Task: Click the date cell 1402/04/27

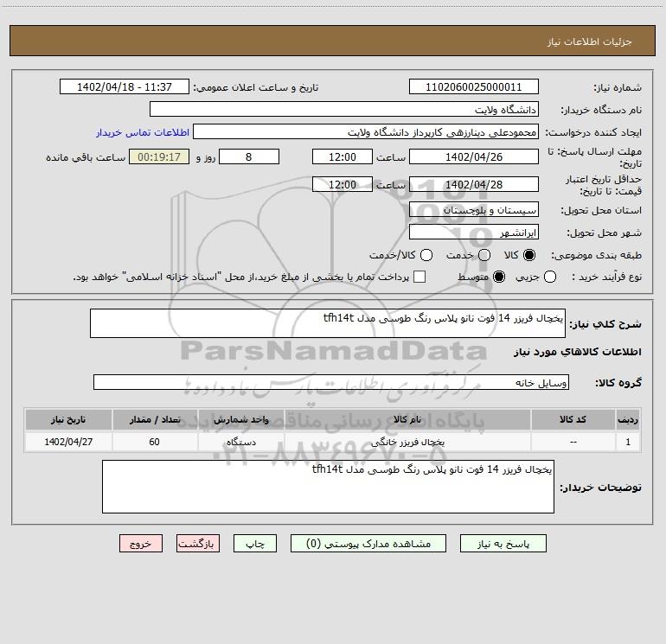Action: point(68,442)
